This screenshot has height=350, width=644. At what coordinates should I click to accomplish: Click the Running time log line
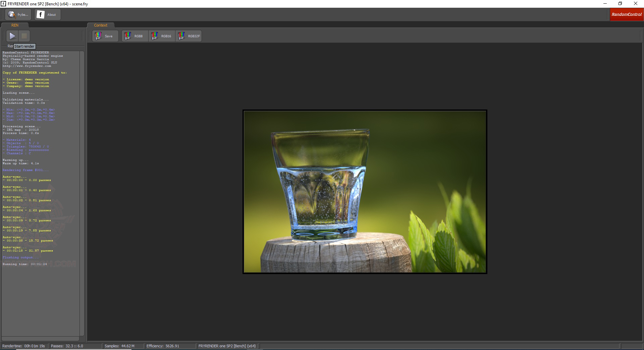[x=25, y=264]
